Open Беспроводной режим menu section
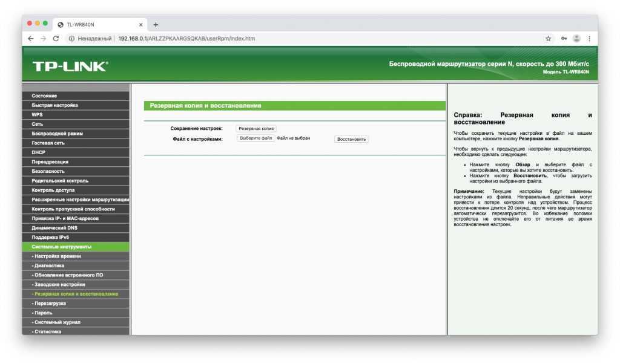The image size is (620, 364). (58, 133)
